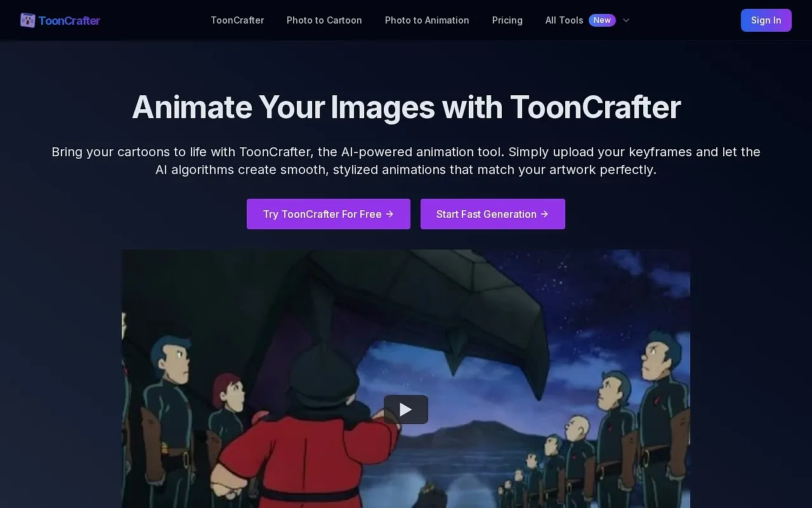The image size is (812, 508).
Task: Open the All Tools menu
Action: (x=565, y=20)
